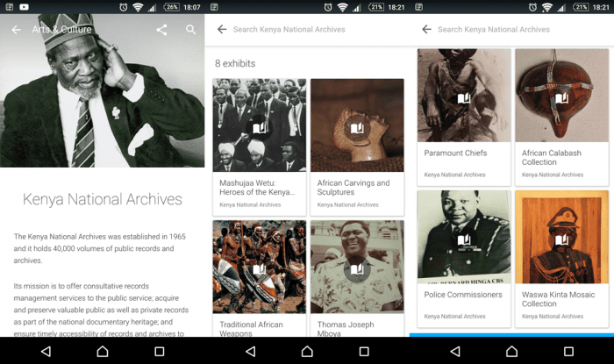Viewport: 614px width, 364px height.
Task: Tap the share icon on Arts & Culture screen
Action: coord(161,30)
